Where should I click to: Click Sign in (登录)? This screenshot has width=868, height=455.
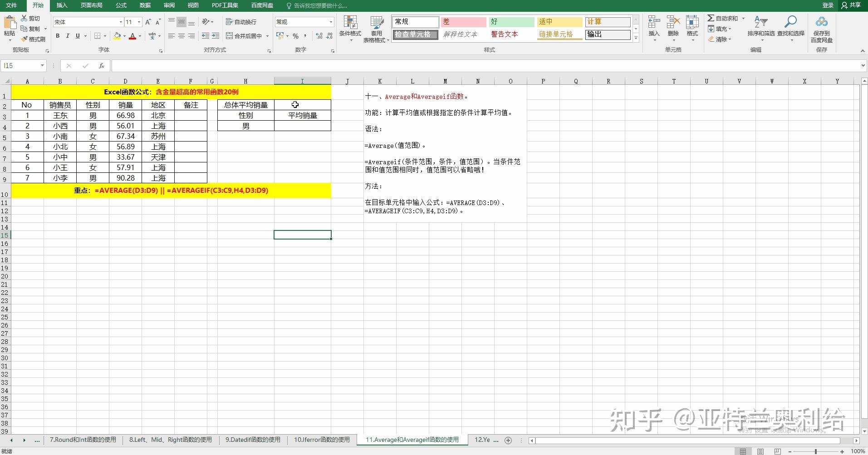(828, 5)
